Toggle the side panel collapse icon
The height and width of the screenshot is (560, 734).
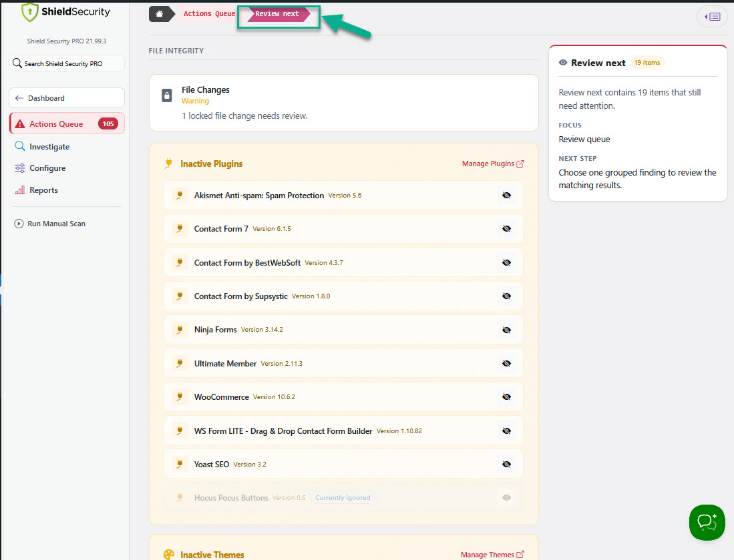pos(712,17)
